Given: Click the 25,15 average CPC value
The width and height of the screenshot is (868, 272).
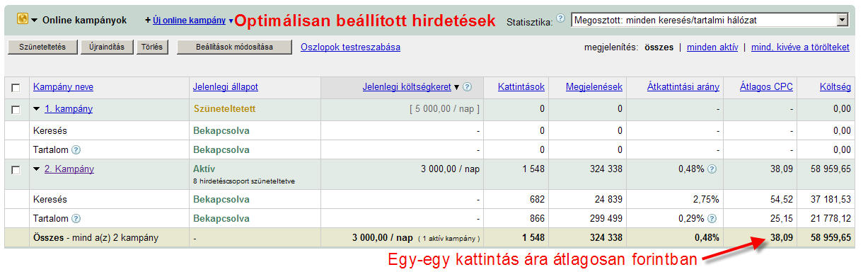Looking at the screenshot, I should (x=782, y=219).
